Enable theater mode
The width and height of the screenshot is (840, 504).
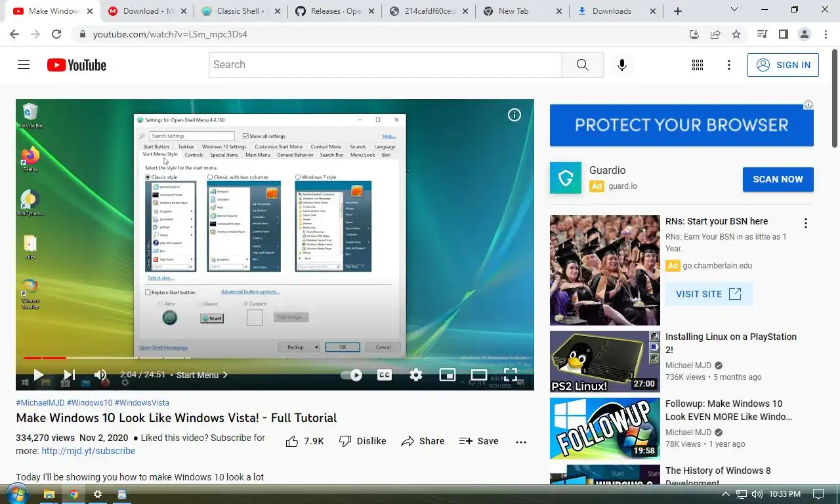pos(479,375)
